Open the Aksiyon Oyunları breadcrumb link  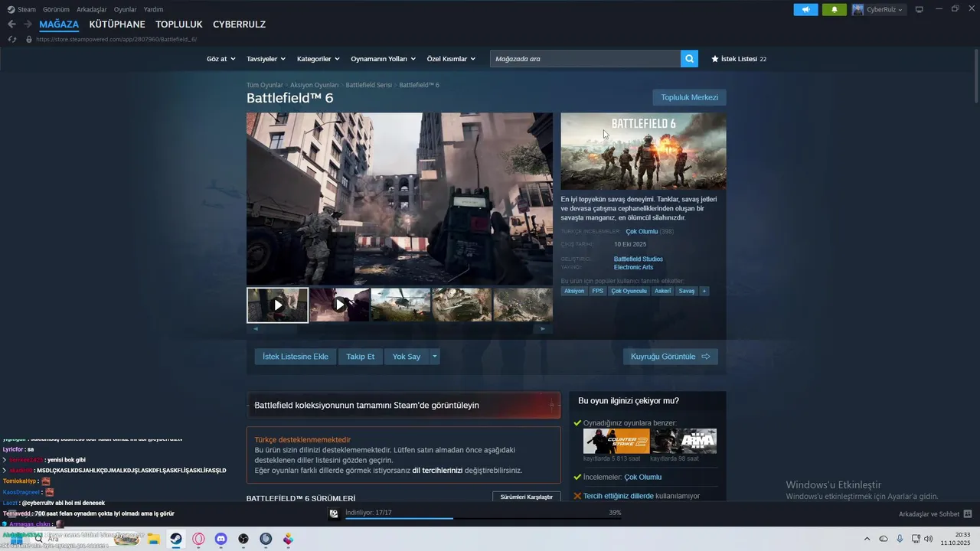pyautogui.click(x=315, y=85)
